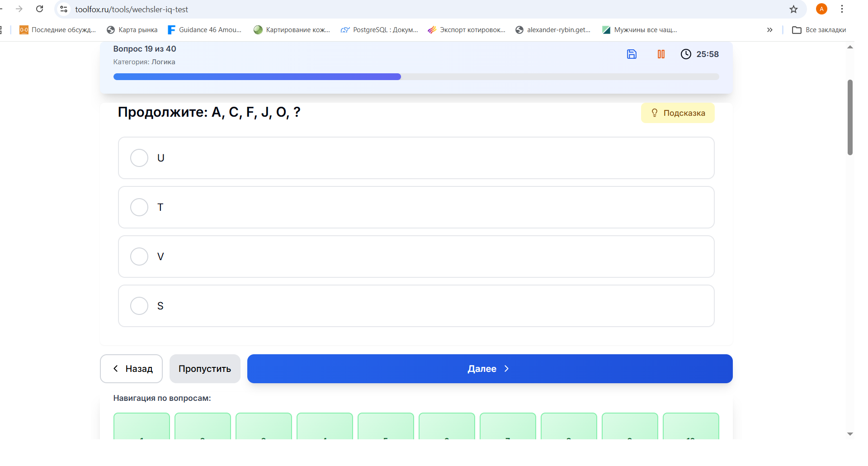Viewport: 868px width, 466px height.
Task: Open the Все закладки folder
Action: [x=819, y=30]
